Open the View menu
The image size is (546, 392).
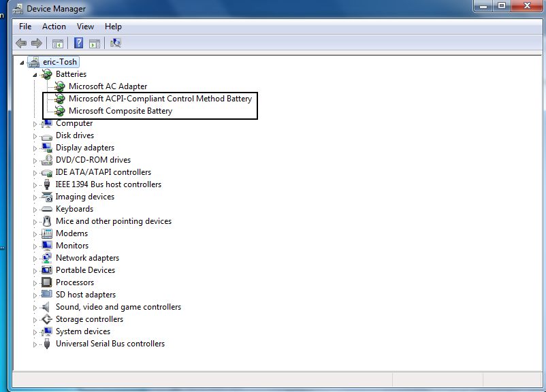pyautogui.click(x=85, y=27)
